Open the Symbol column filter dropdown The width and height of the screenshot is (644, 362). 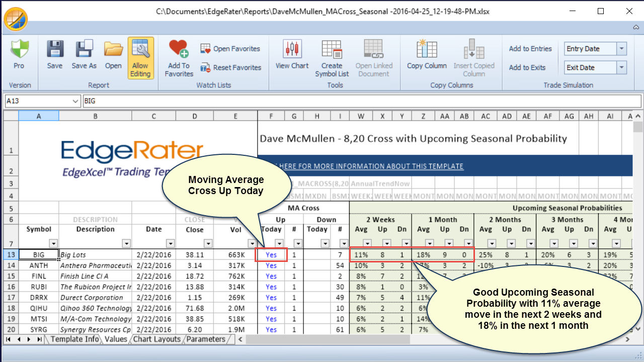coord(54,243)
